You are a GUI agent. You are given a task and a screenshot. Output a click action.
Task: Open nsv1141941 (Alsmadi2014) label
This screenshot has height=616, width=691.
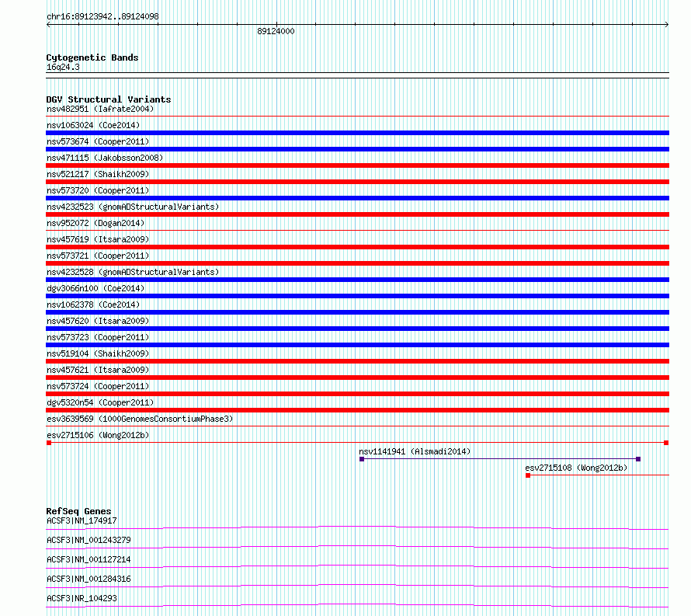pos(415,451)
